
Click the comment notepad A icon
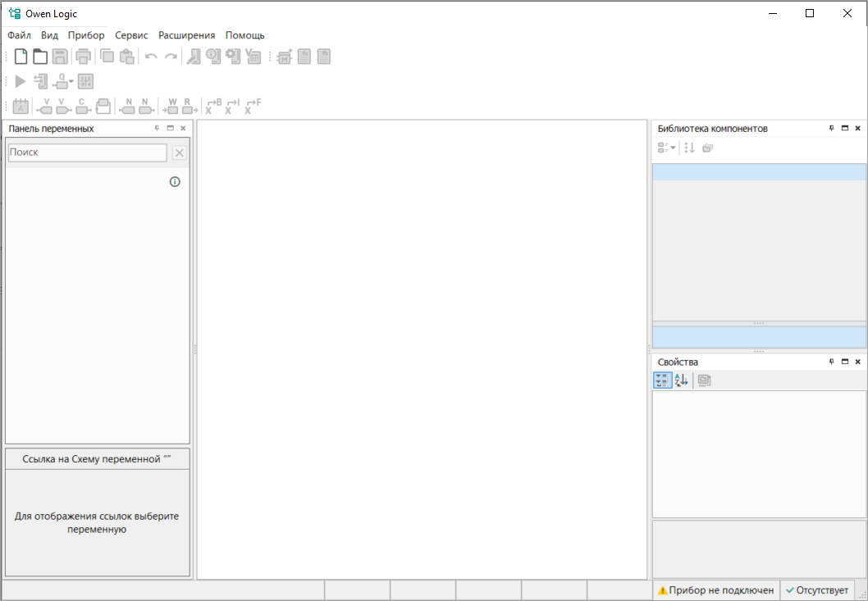pos(21,107)
